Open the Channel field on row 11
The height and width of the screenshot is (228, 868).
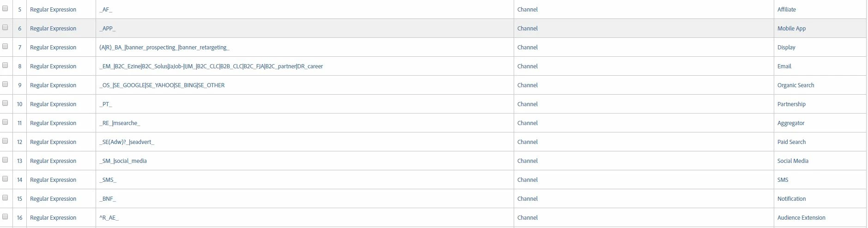pyautogui.click(x=528, y=123)
